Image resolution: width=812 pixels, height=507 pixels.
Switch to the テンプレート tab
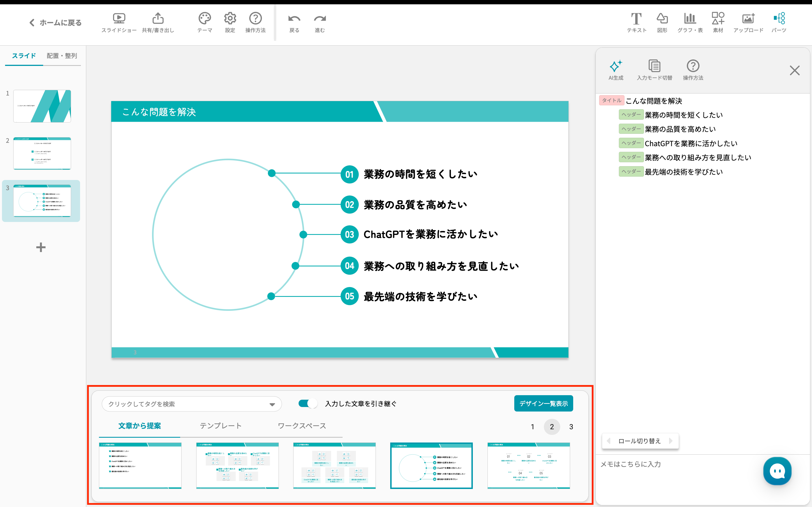[220, 426]
